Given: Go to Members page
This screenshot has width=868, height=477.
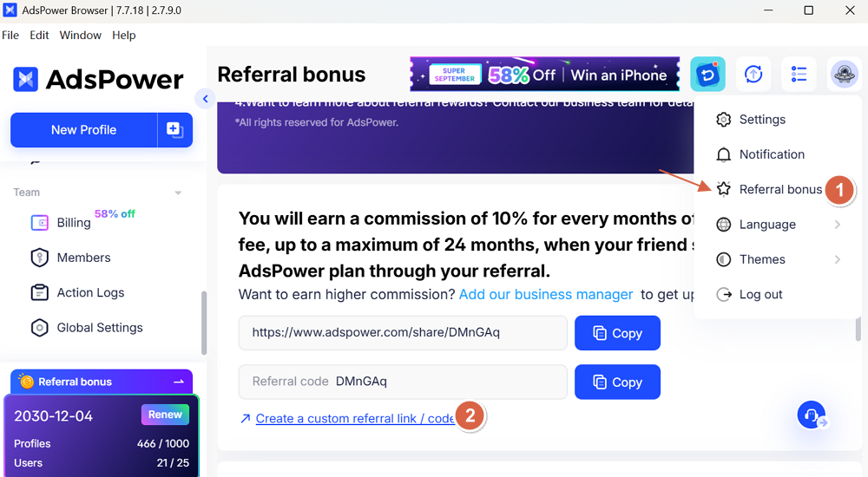Looking at the screenshot, I should [83, 258].
